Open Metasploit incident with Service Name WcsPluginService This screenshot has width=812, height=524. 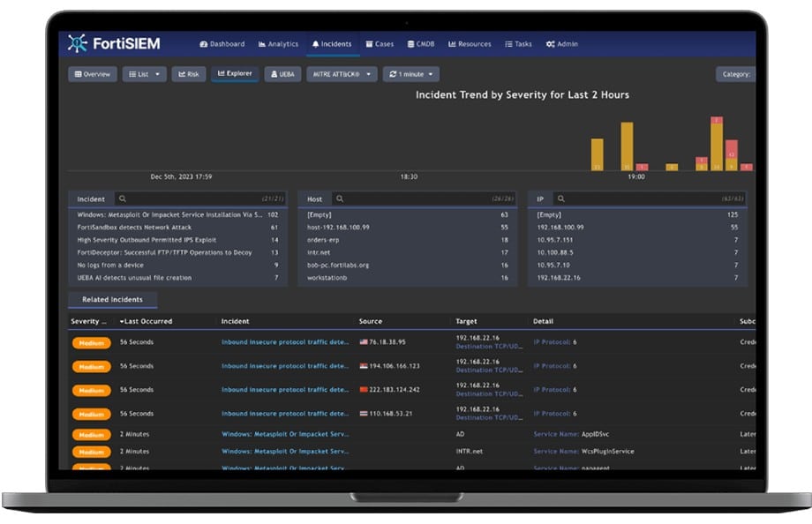click(285, 451)
